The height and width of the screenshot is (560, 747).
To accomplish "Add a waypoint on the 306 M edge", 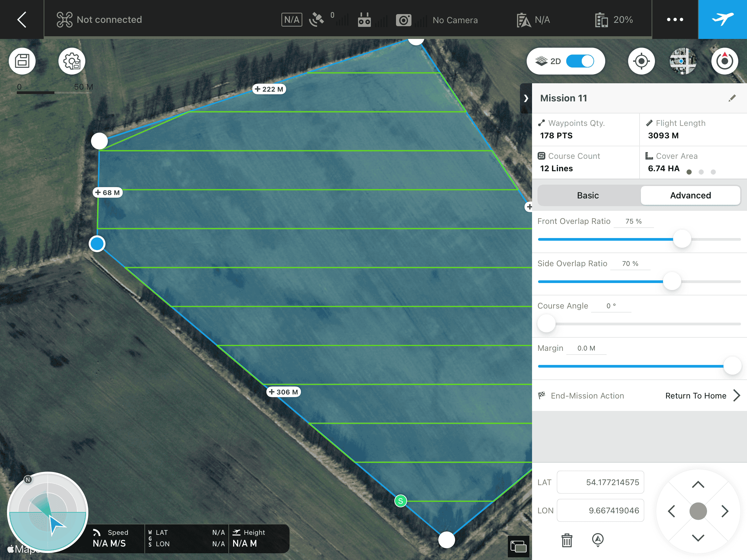I will pyautogui.click(x=284, y=392).
